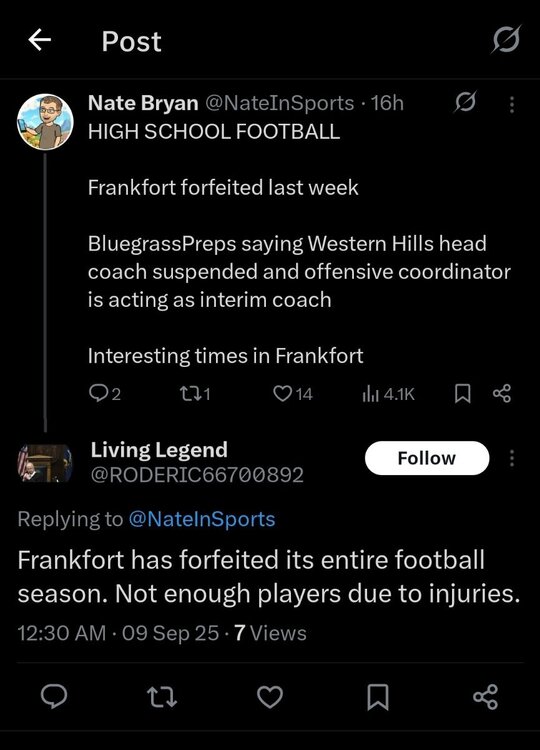The image size is (540, 750).
Task: Open Living Legend's profile picture
Action: click(45, 463)
